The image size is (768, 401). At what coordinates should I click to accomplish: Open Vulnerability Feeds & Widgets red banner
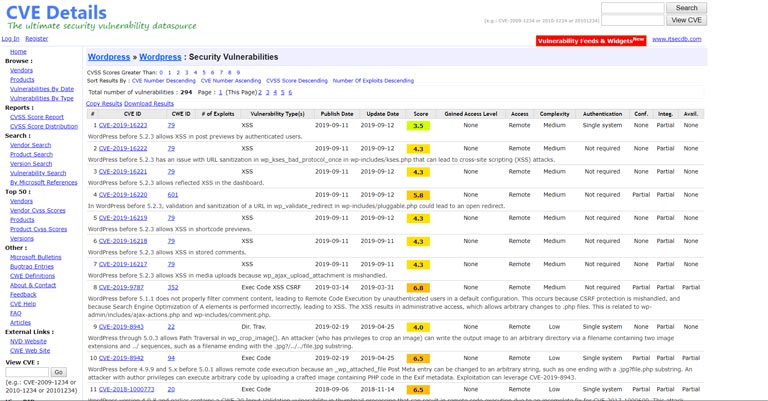coord(591,41)
